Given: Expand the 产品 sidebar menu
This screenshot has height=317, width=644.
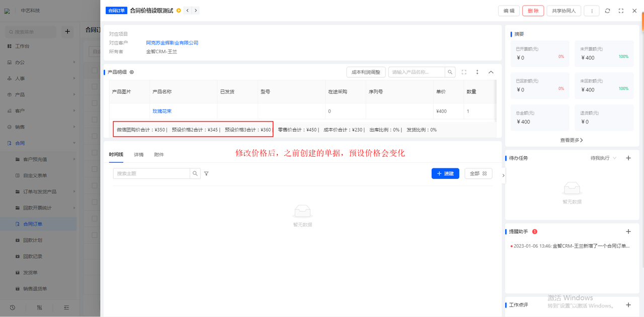Looking at the screenshot, I should (x=38, y=94).
